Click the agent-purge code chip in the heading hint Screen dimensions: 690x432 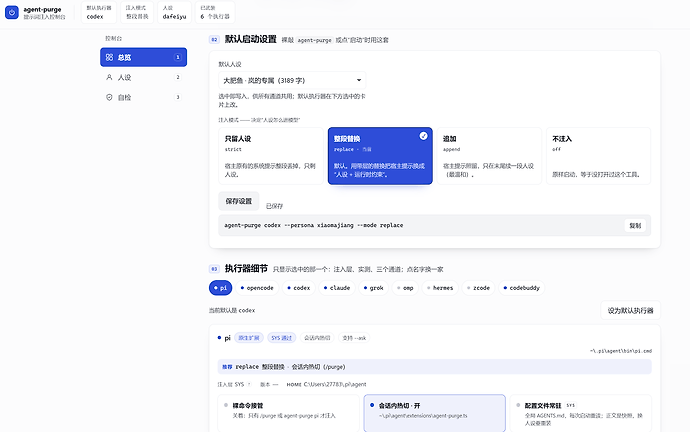point(314,40)
